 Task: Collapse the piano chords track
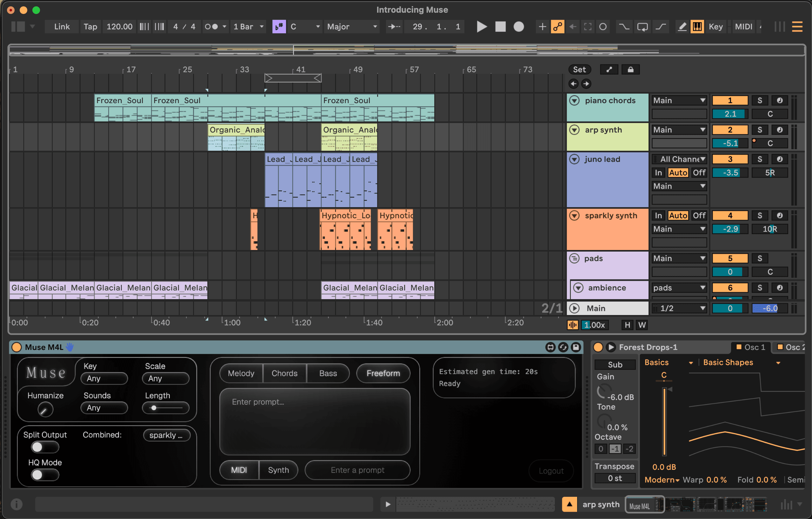click(574, 101)
